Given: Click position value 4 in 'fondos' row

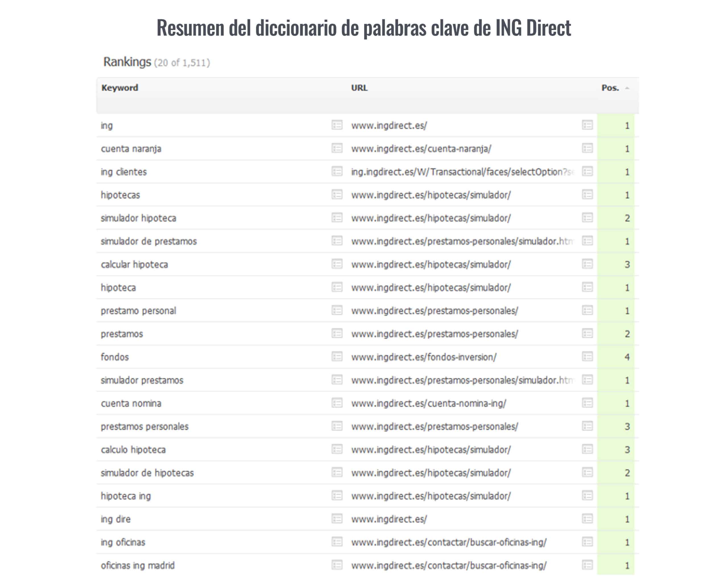Looking at the screenshot, I should (627, 357).
